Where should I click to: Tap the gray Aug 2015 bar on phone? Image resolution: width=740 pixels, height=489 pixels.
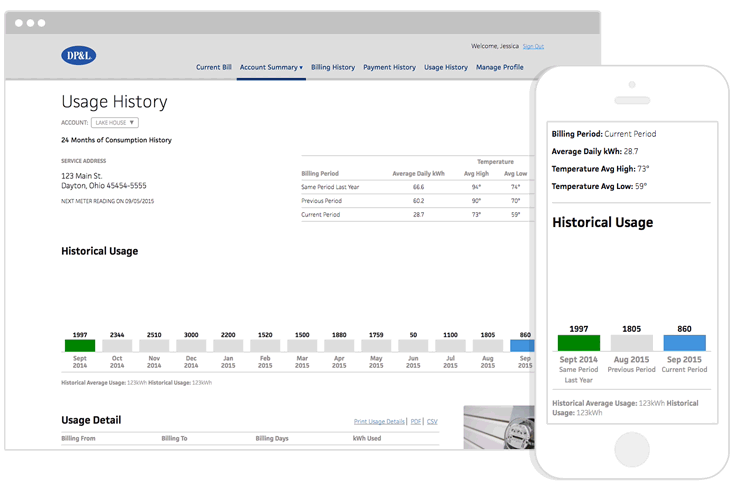631,343
